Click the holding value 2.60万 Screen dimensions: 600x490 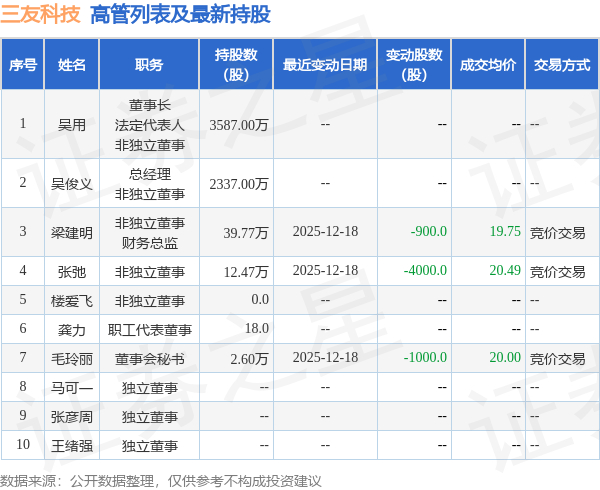click(x=249, y=359)
